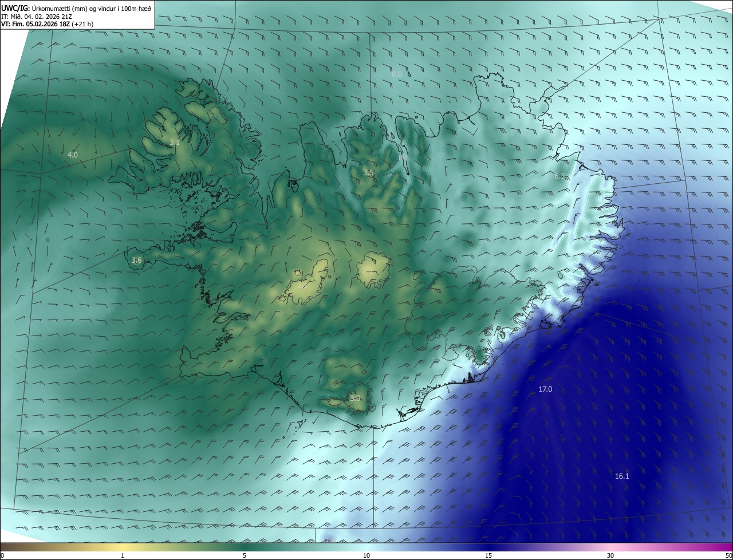The width and height of the screenshot is (733, 560).
Task: Click the round Hofsjökull glacier outline in central Iceland
Action: 373,271
